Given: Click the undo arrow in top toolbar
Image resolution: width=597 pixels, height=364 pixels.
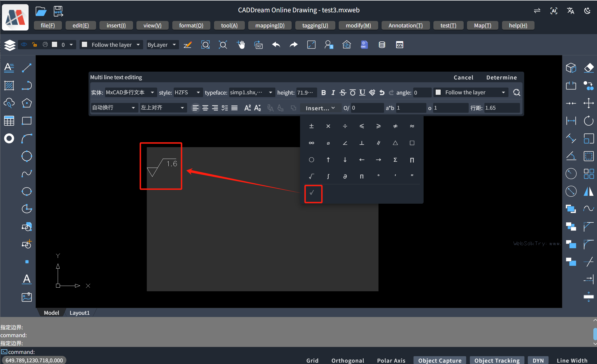Looking at the screenshot, I should click(276, 45).
